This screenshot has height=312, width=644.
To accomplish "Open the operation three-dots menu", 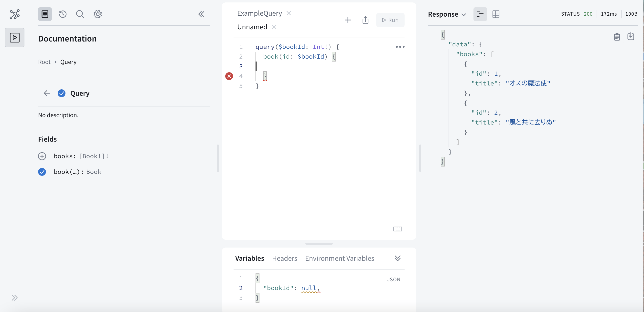I will coord(400,47).
